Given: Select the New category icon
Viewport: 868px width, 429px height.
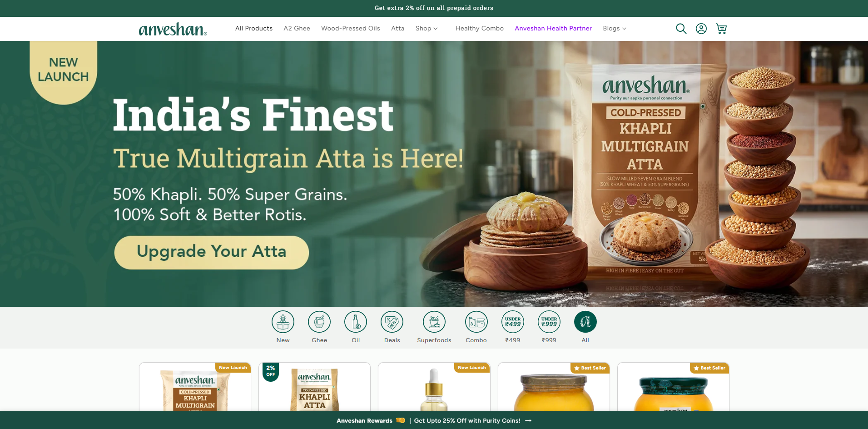Looking at the screenshot, I should coord(283,322).
